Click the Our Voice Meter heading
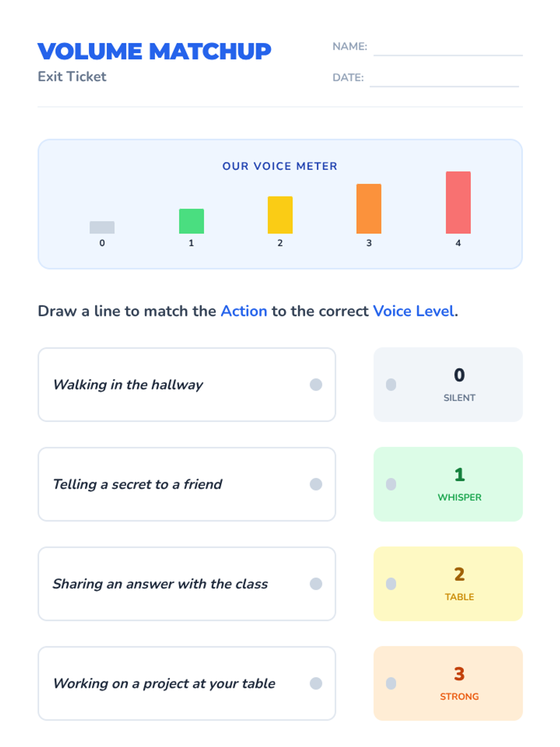Viewport: 560px width, 747px height. tap(280, 166)
